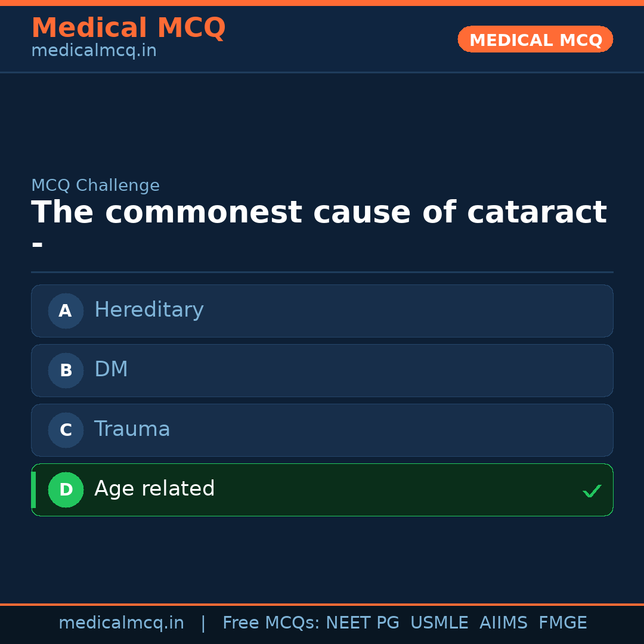Click the divider line below the question
This screenshot has width=644, height=644.
click(322, 273)
